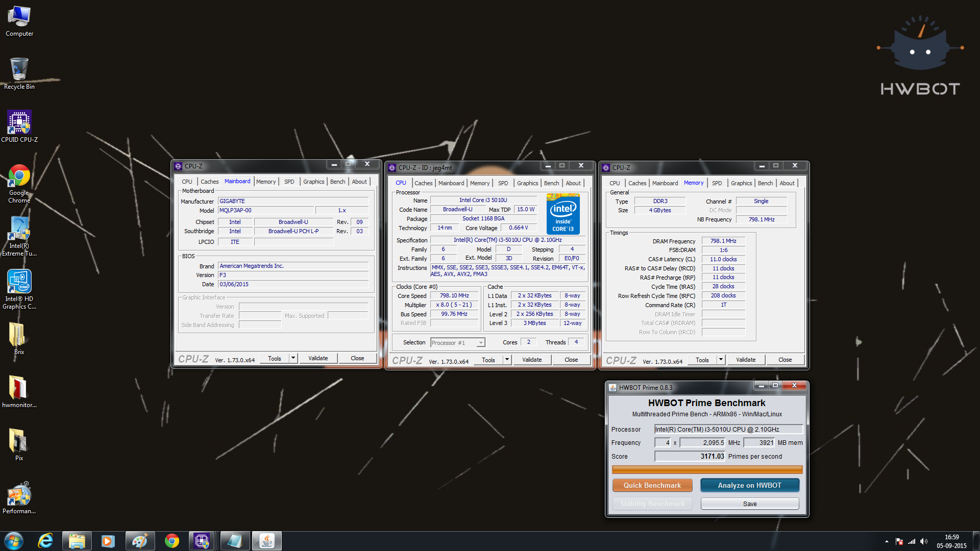Click Close button in Memory CPU-Z window

point(785,360)
